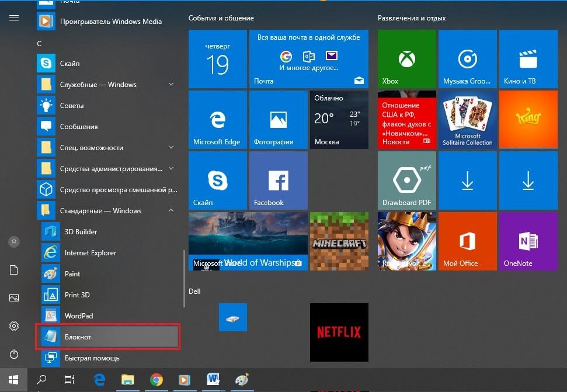Open the Москва weather tile
Image resolution: width=567 pixels, height=392 pixels.
pyautogui.click(x=339, y=120)
